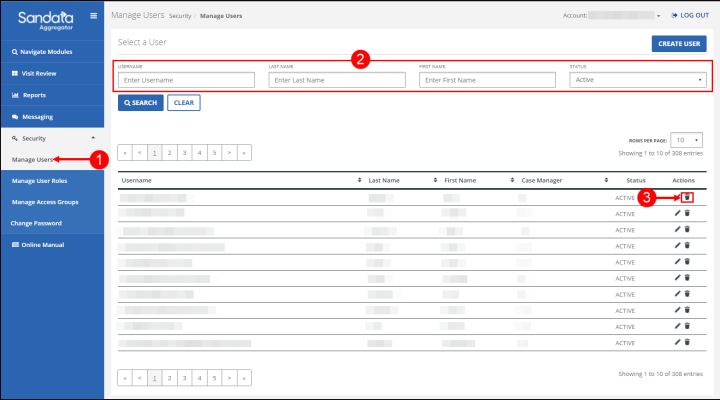Click the Clear button

coord(183,103)
